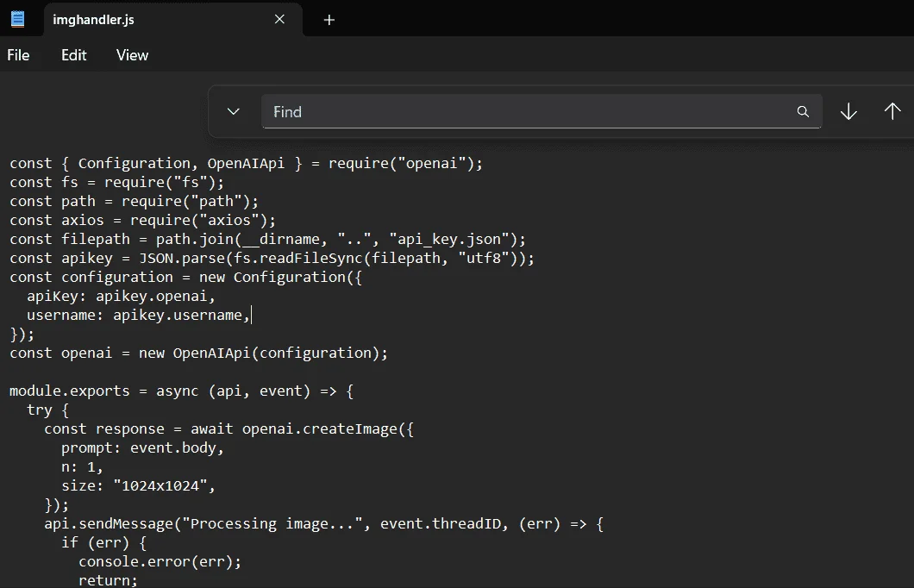
Task: Click 'new Configuration({' text
Action: [280, 277]
